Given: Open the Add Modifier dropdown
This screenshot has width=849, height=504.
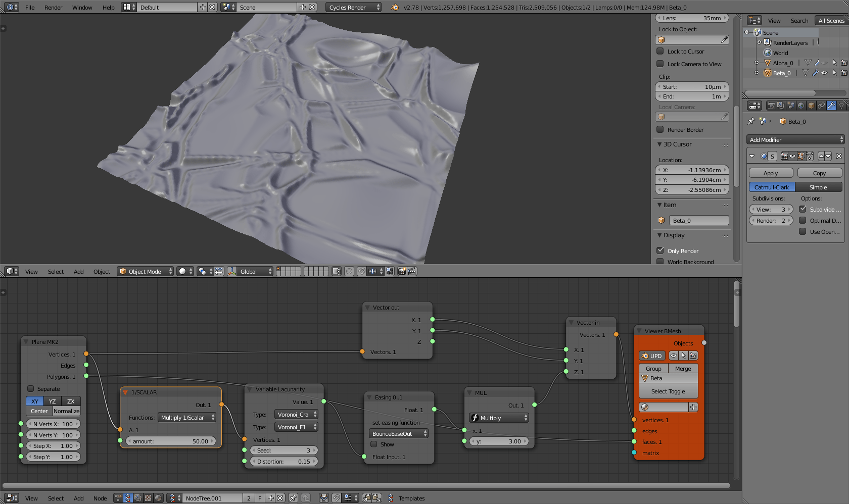Looking at the screenshot, I should coord(795,139).
